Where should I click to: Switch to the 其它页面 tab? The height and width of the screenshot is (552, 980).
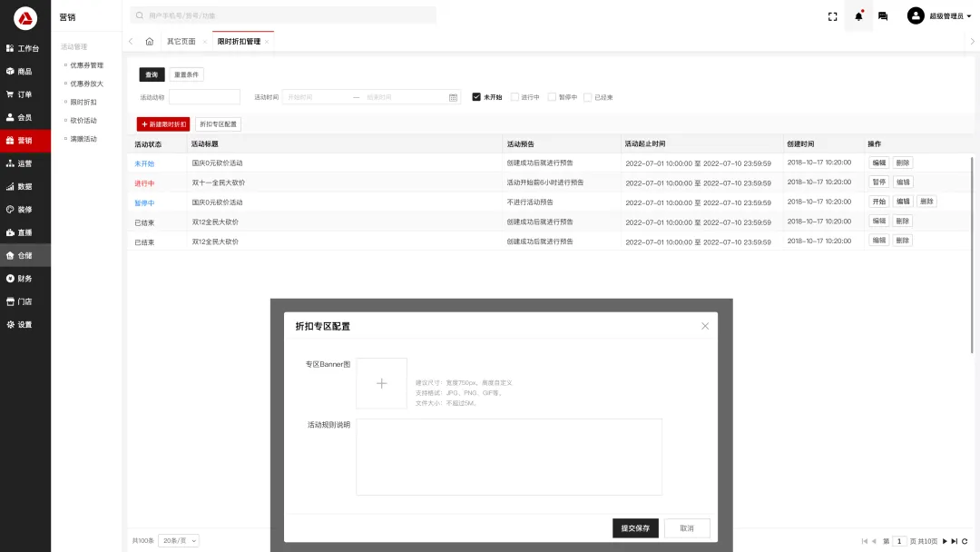click(181, 41)
